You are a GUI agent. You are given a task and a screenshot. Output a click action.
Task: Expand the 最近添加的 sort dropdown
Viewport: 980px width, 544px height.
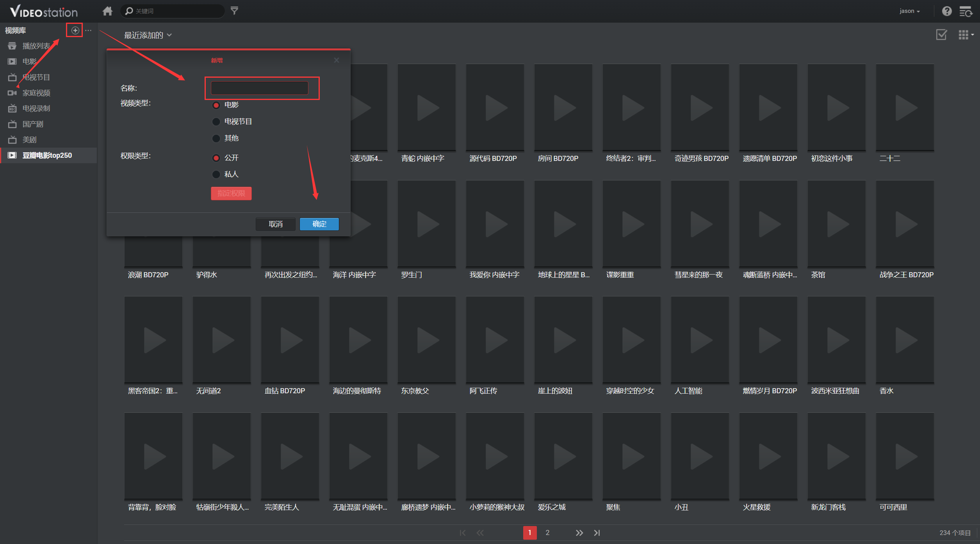148,35
